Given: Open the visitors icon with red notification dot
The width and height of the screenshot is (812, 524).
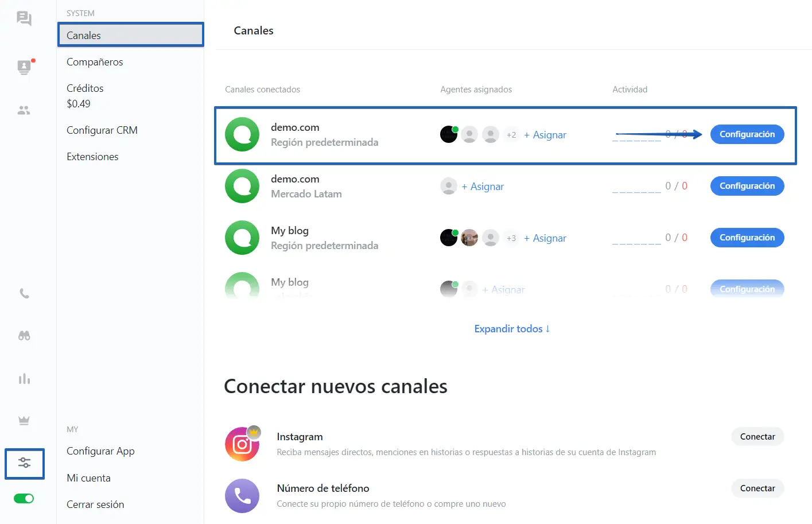Looking at the screenshot, I should coord(24,67).
